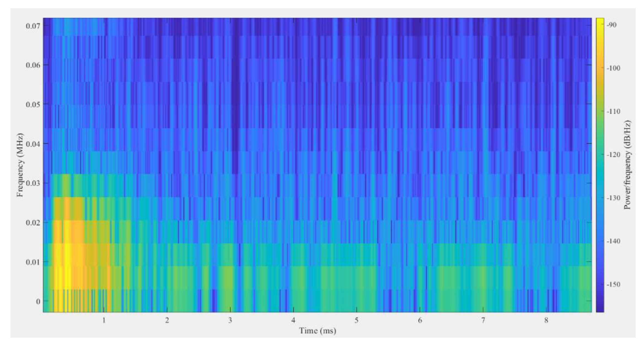The width and height of the screenshot is (644, 349).
Task: Click the 1 ms time tick label
Action: 104,320
